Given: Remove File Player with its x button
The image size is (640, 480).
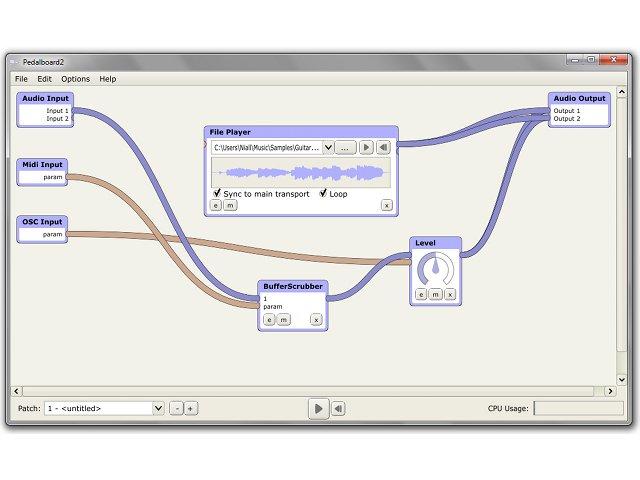Looking at the screenshot, I should coord(387,205).
